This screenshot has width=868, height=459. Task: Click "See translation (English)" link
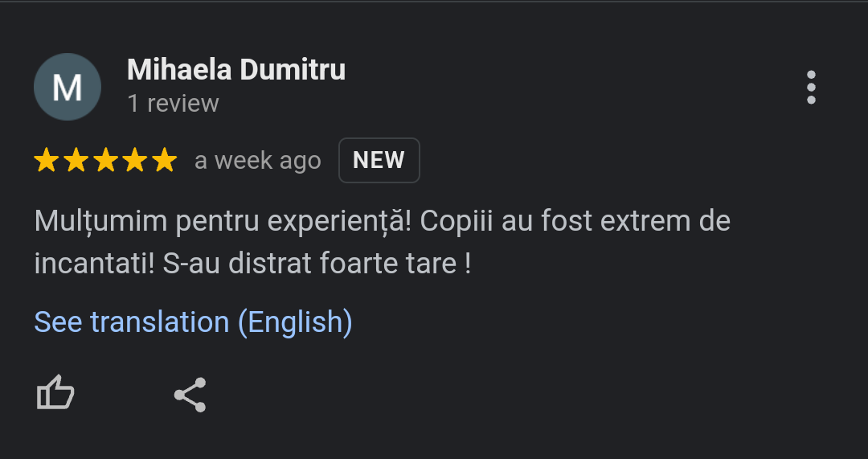[193, 322]
